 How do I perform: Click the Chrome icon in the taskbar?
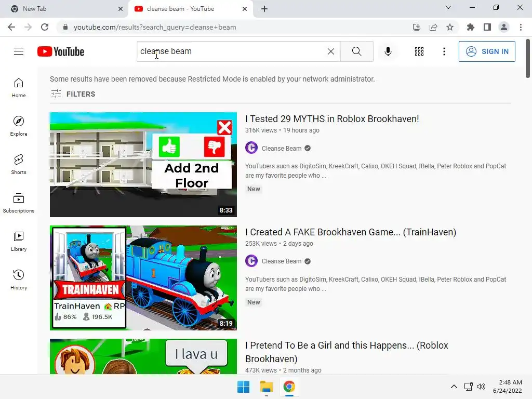[x=289, y=387]
